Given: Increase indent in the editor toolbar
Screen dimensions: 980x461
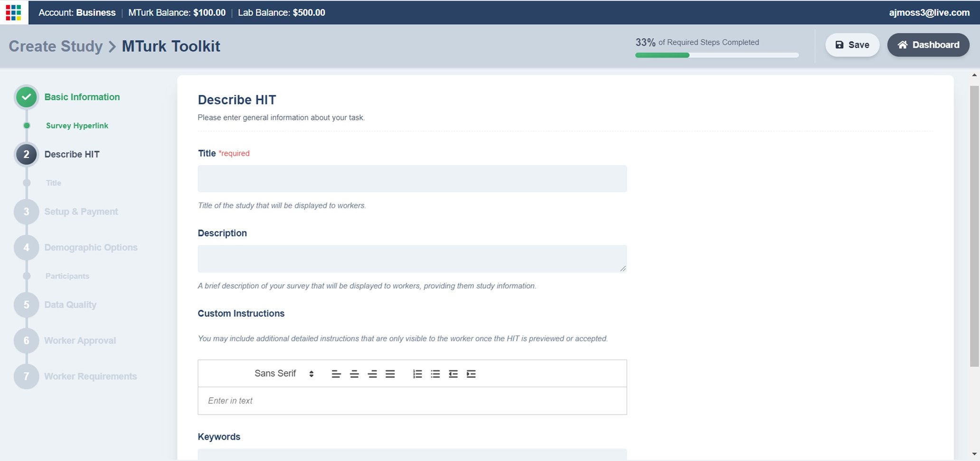Looking at the screenshot, I should click(x=471, y=374).
